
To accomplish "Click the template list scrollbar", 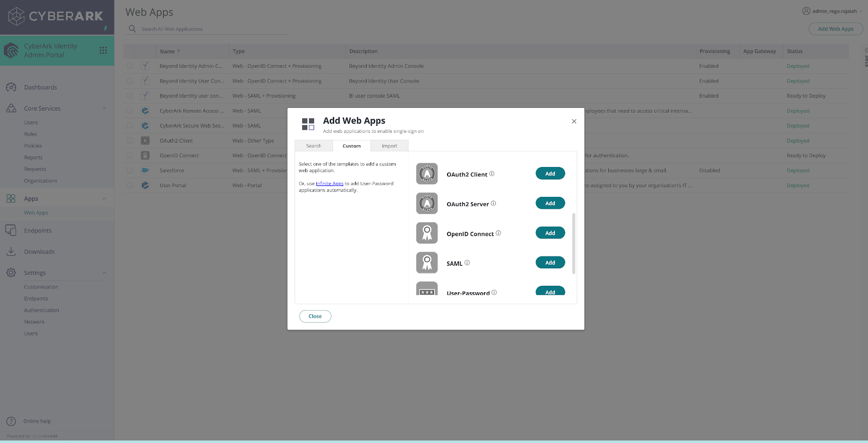I will point(573,243).
